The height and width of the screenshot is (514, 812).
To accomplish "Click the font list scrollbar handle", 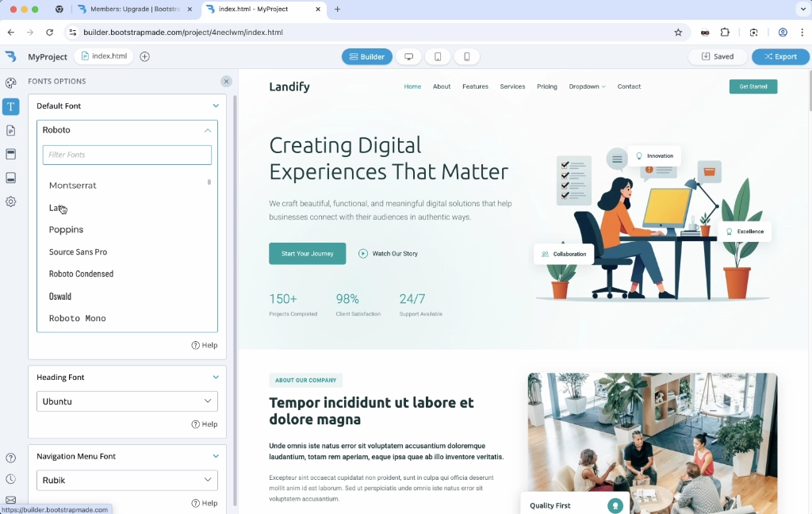I will (x=209, y=182).
